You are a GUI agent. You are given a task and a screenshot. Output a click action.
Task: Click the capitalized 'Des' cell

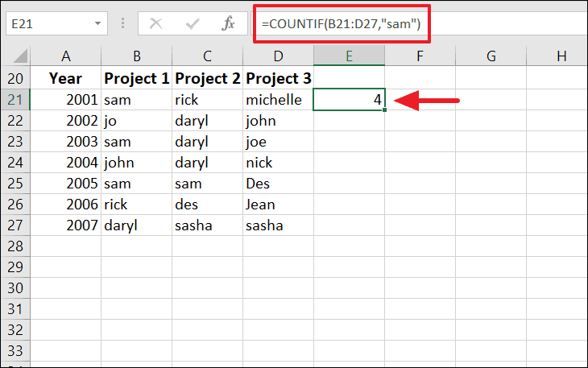pos(278,184)
